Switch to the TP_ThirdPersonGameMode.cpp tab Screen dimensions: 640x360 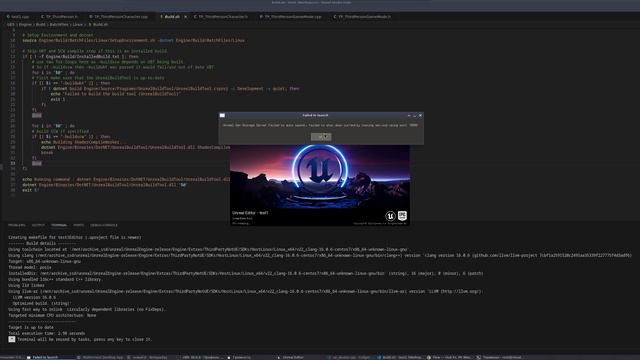coord(291,17)
